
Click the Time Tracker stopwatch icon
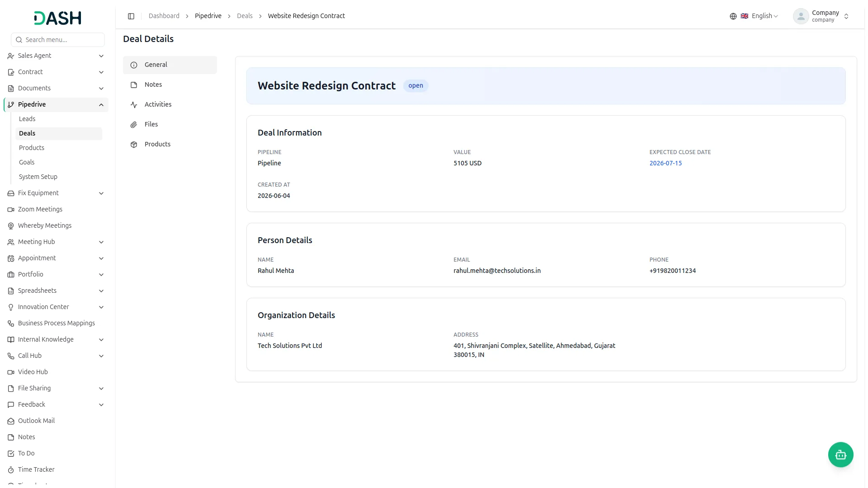click(x=11, y=470)
